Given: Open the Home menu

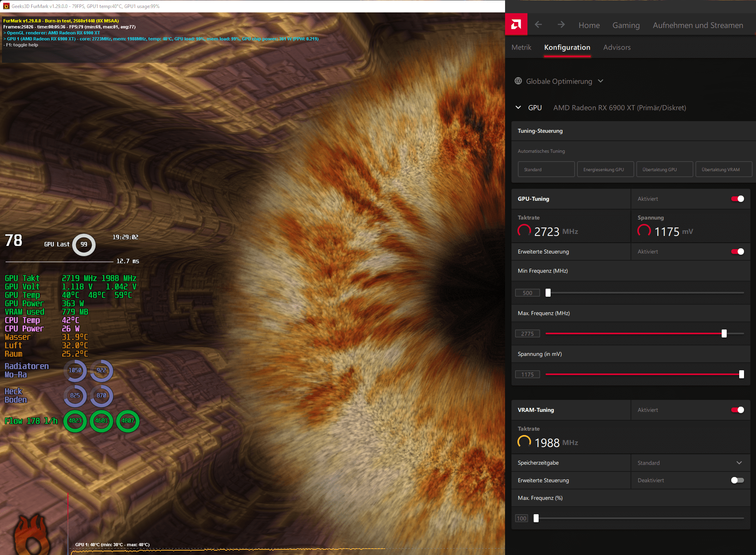Looking at the screenshot, I should pos(589,25).
